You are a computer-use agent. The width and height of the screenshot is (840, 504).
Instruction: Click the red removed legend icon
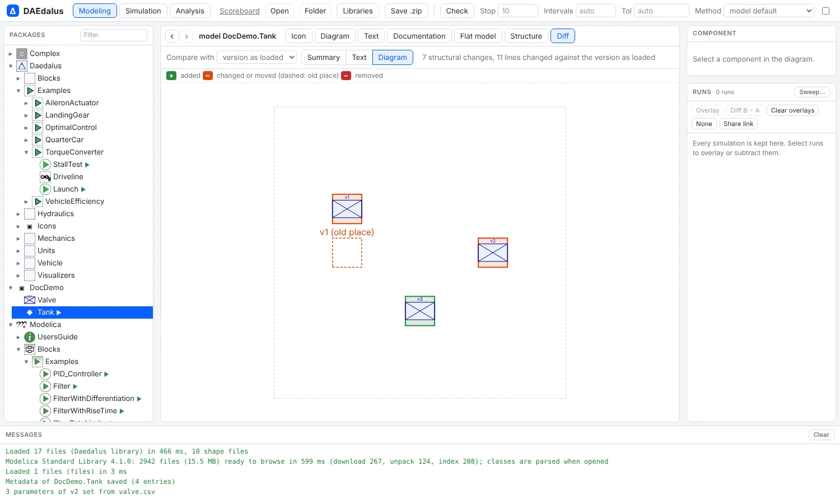tap(346, 76)
